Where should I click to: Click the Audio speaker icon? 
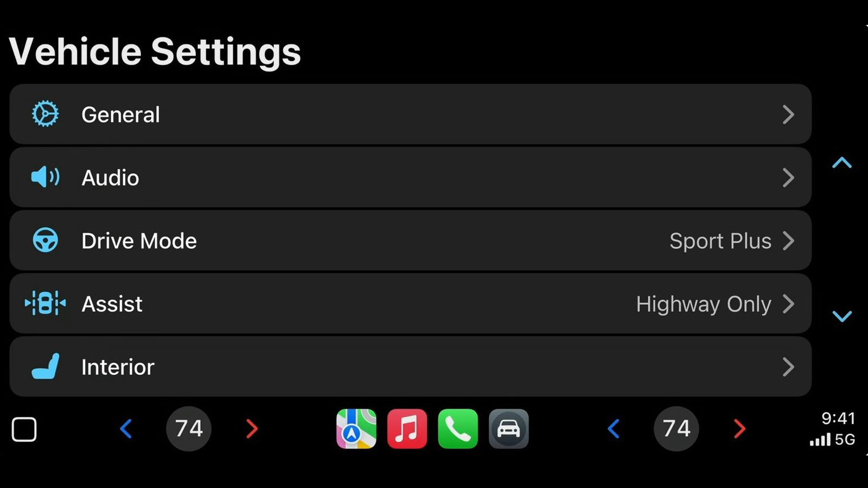45,177
